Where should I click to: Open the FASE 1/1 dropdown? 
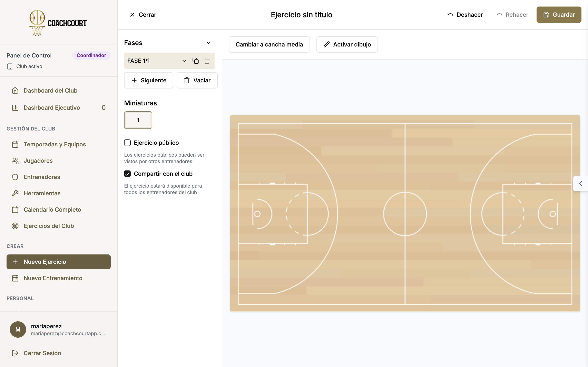pos(184,61)
